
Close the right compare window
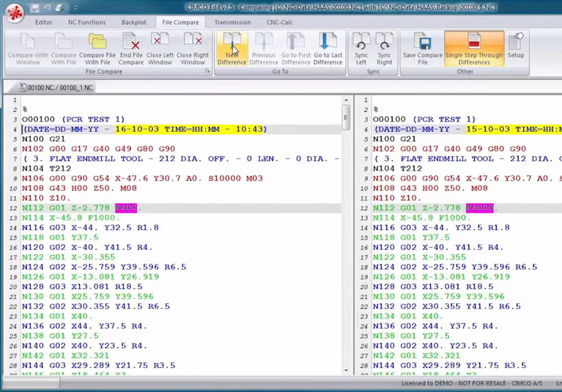(x=193, y=49)
